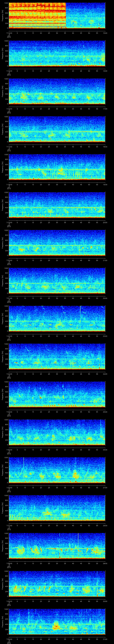Click the 23:00 end time label

coord(105,336)
